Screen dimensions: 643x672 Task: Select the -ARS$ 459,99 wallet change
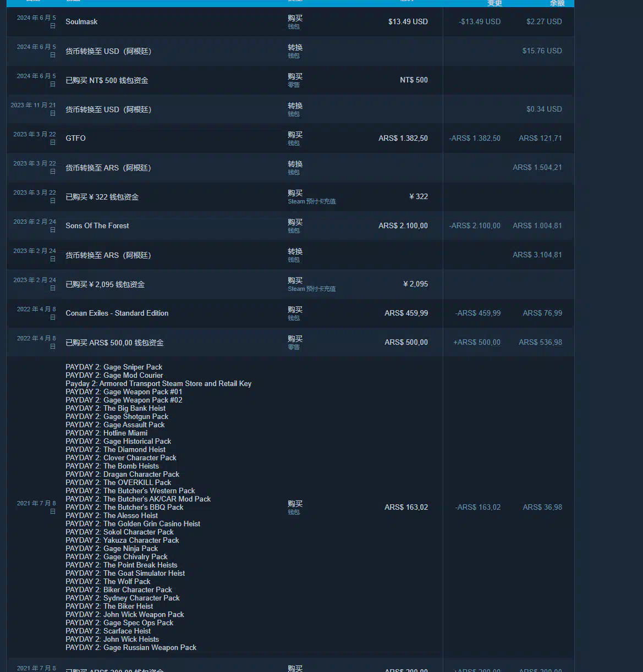click(x=478, y=313)
